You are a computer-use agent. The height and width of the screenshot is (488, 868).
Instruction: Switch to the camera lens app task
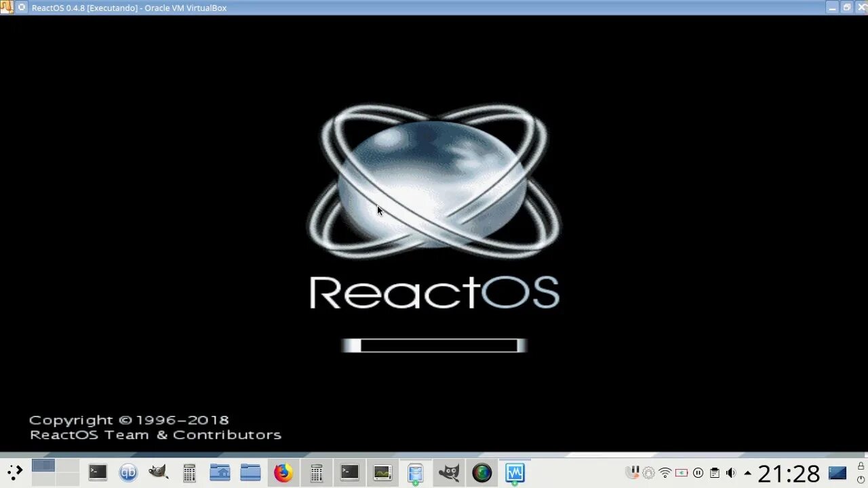point(481,472)
